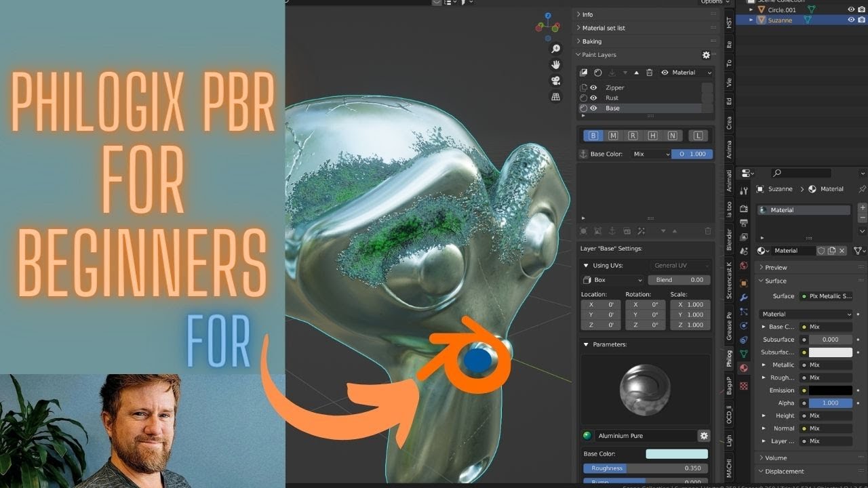Viewport: 868px width, 488px height.
Task: Click the properties search field
Action: pos(801,174)
